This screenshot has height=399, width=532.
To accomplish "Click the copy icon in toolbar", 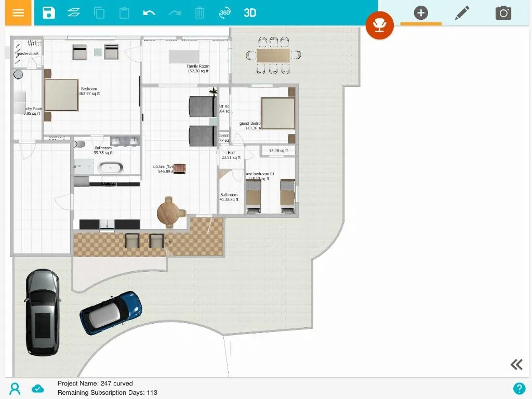I will tap(99, 13).
